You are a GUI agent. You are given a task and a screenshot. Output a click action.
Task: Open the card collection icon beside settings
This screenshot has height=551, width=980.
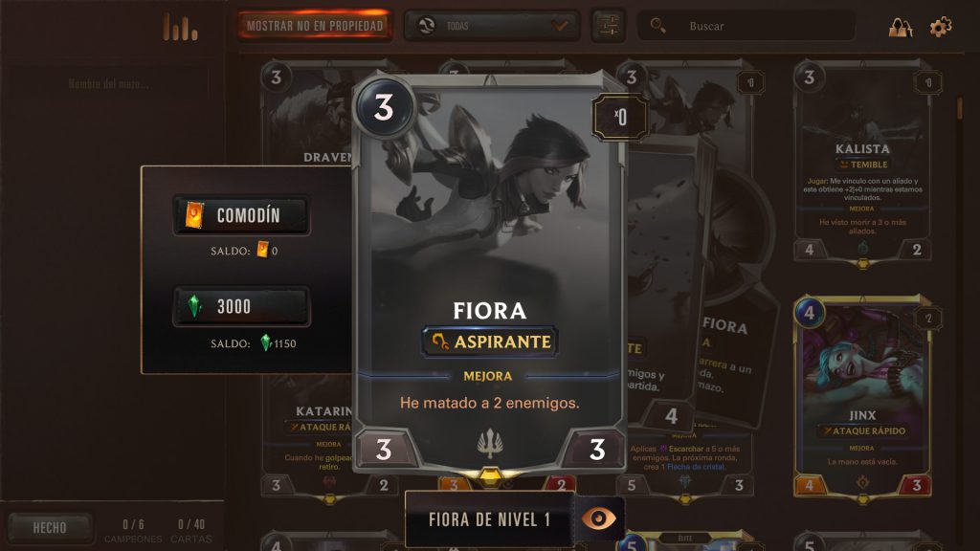click(901, 27)
